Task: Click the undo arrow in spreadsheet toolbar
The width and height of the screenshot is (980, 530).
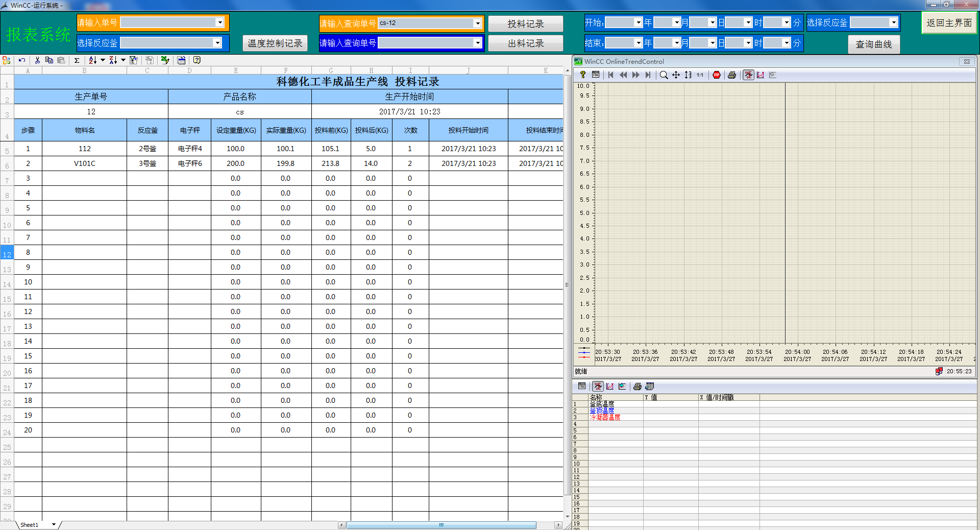Action: 22,60
